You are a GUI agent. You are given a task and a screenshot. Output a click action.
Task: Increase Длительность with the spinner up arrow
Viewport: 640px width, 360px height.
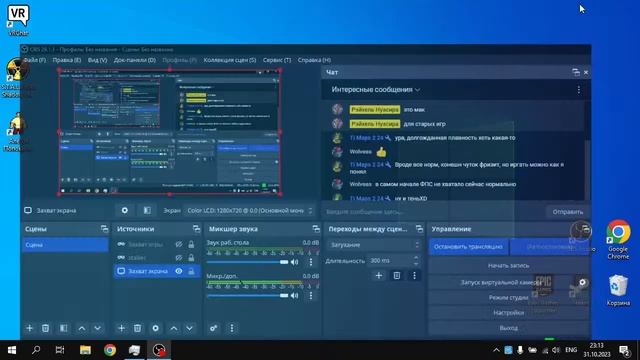(x=416, y=258)
